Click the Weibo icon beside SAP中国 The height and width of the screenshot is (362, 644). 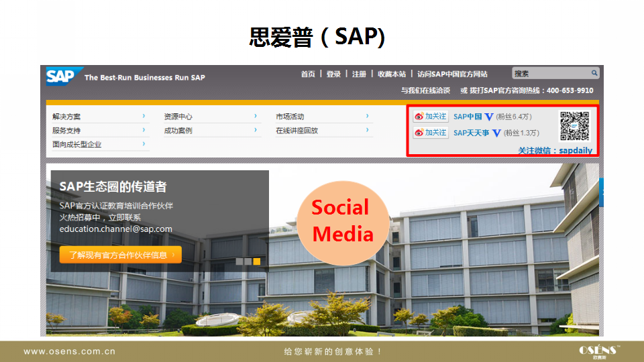[x=419, y=117]
